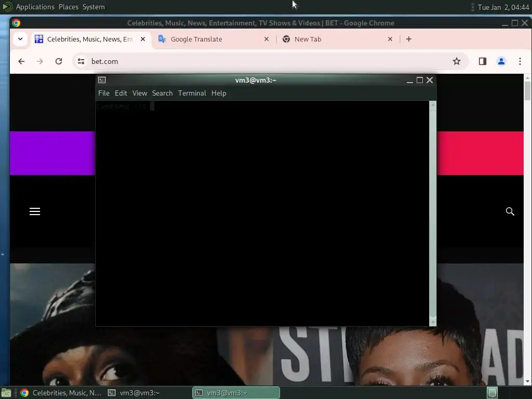Close the vm3@vm3 terminal window
Image resolution: width=532 pixels, height=399 pixels.
point(430,80)
